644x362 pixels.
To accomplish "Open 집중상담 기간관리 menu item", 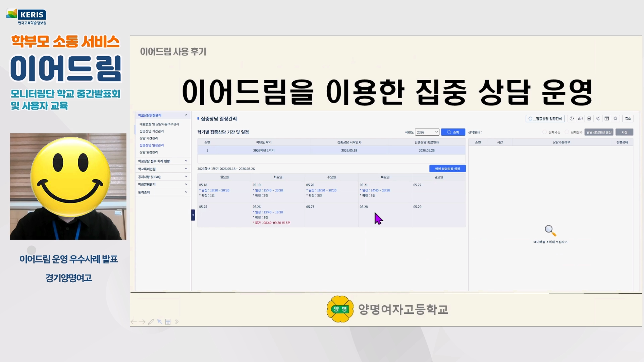I will click(x=152, y=131).
